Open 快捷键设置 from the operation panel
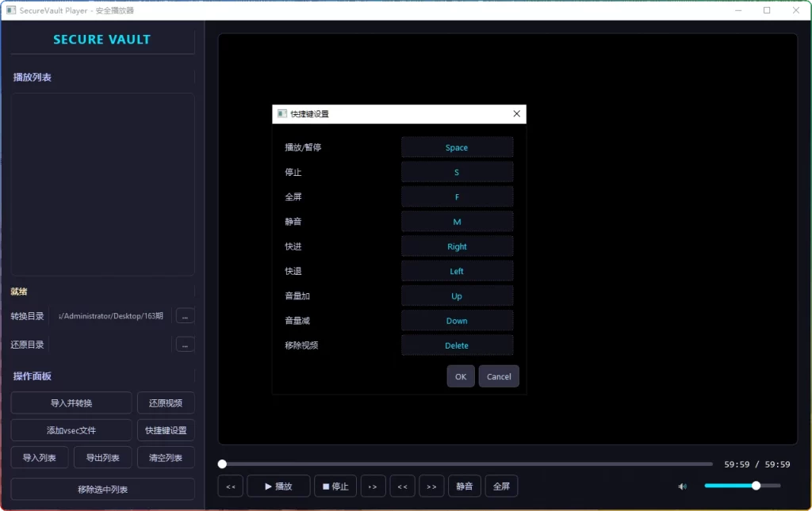The height and width of the screenshot is (511, 812). pos(165,430)
